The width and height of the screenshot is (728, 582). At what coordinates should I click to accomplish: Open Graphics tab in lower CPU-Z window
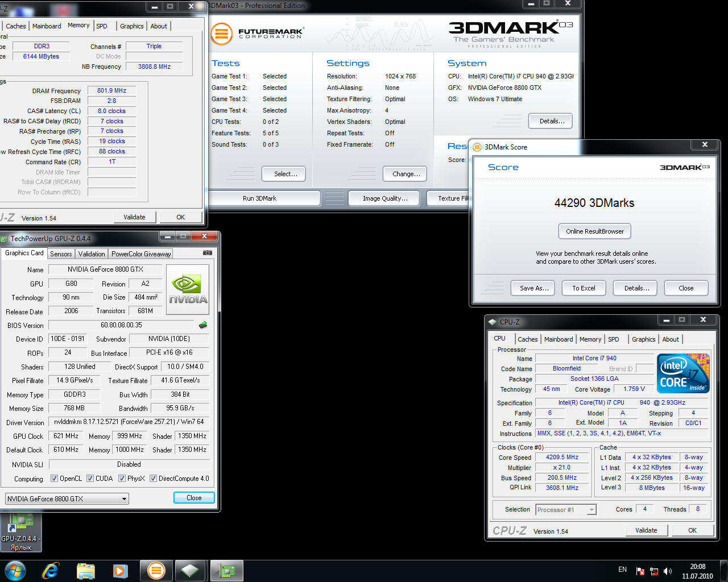coord(644,339)
